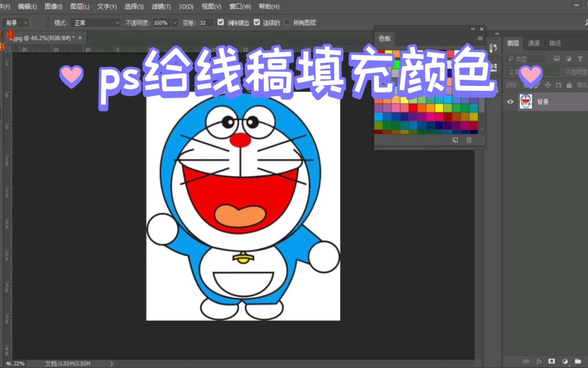This screenshot has height=368, width=588.
Task: Toggle the anti-alias (消除锯齿) checkbox
Action: pyautogui.click(x=221, y=22)
